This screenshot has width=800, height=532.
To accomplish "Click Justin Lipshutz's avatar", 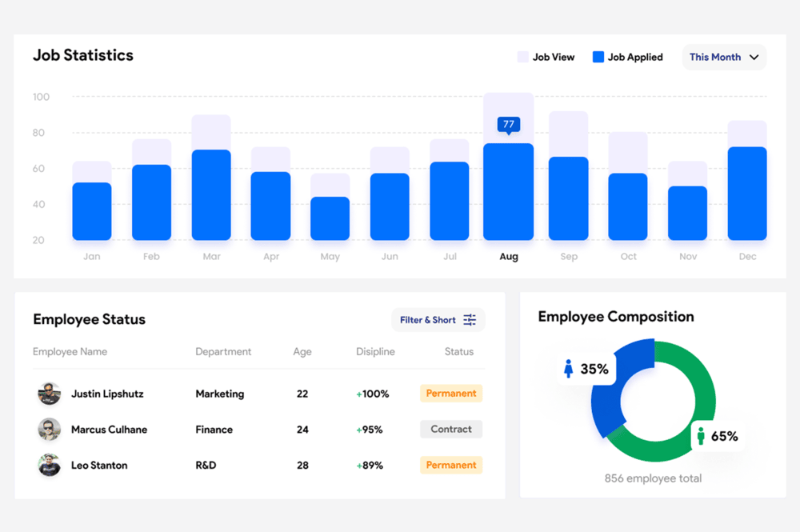I will point(50,394).
